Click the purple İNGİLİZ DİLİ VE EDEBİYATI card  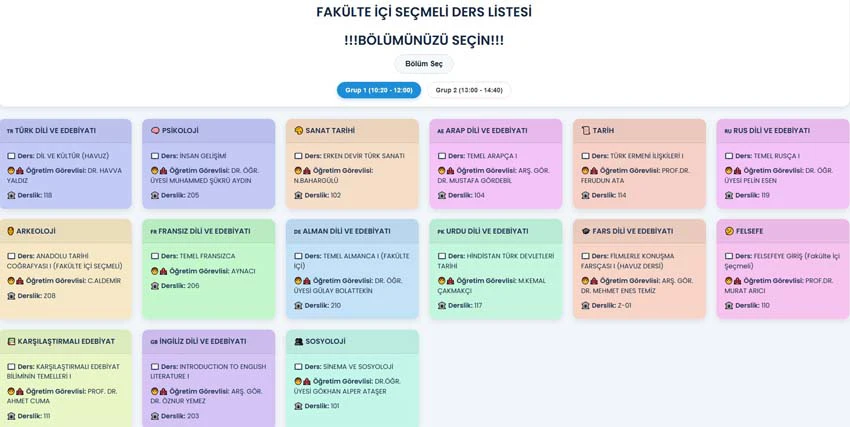click(209, 378)
